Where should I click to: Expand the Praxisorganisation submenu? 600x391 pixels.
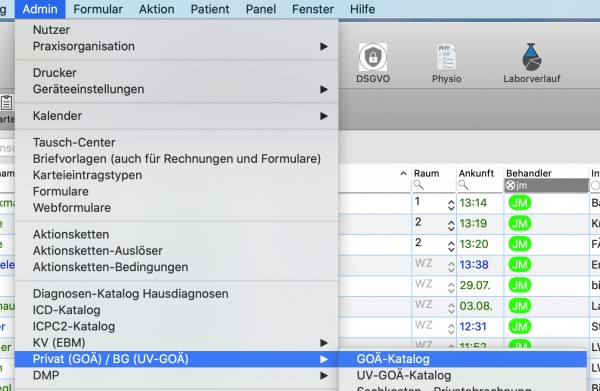pyautogui.click(x=176, y=46)
